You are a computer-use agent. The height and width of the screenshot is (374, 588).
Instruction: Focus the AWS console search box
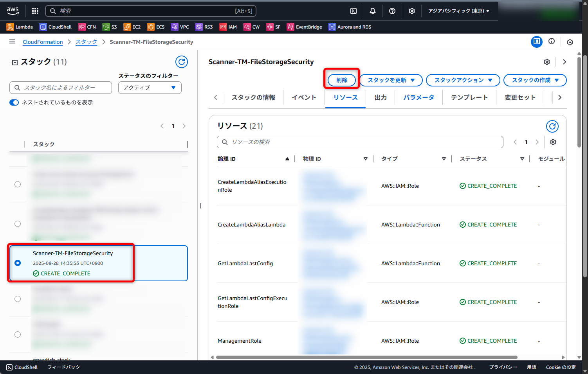(151, 11)
